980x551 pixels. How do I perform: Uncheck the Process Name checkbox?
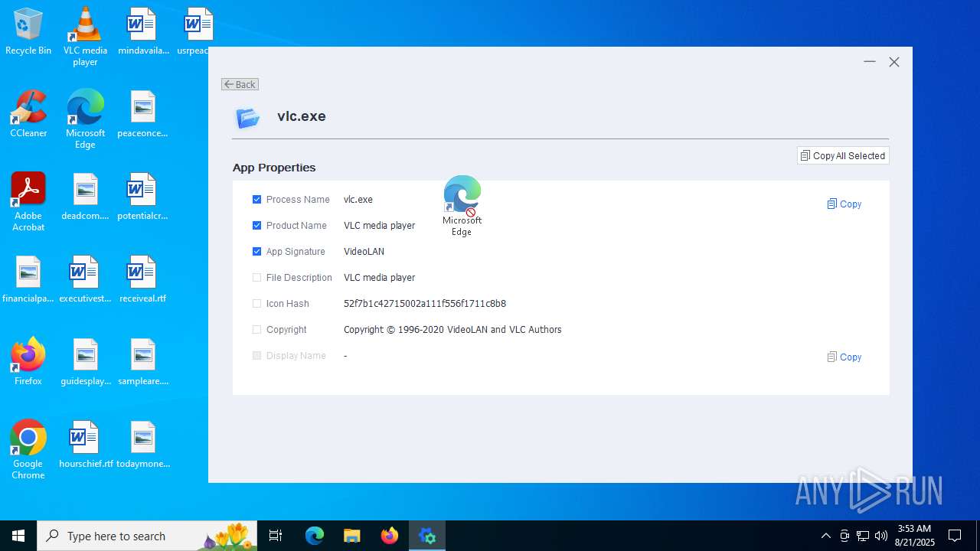point(257,200)
